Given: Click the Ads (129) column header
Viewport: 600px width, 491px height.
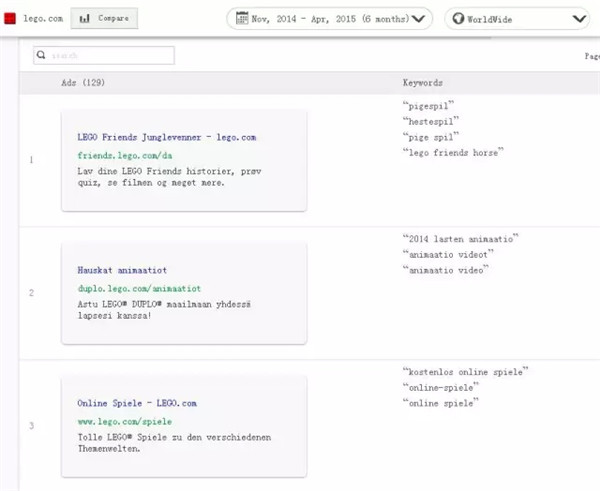Looking at the screenshot, I should point(83,83).
